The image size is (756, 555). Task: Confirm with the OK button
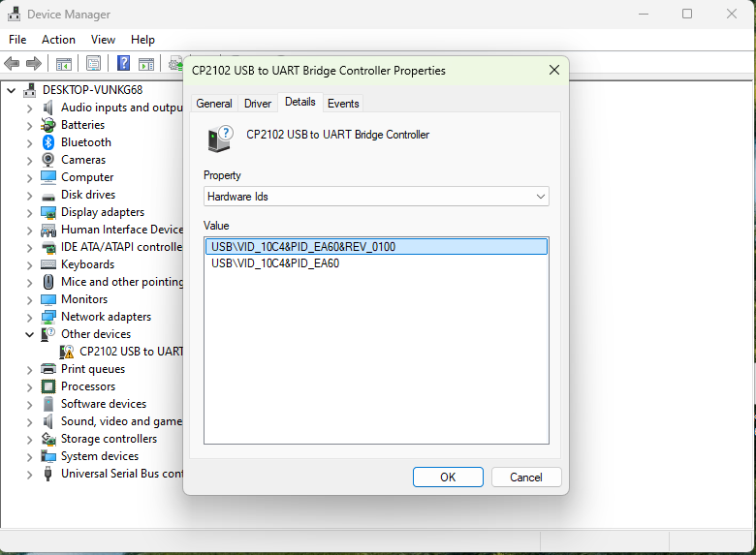(448, 477)
